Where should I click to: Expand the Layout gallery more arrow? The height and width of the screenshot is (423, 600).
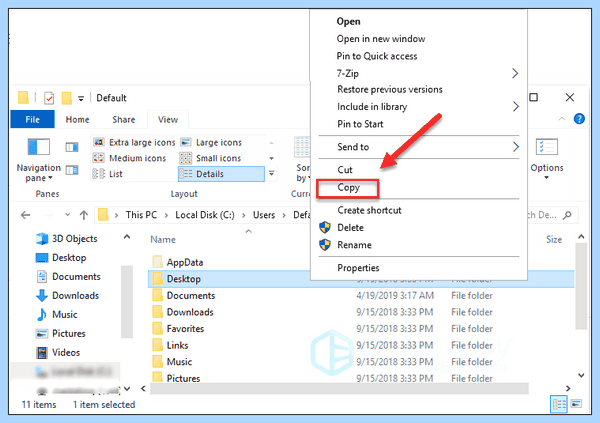(x=271, y=173)
